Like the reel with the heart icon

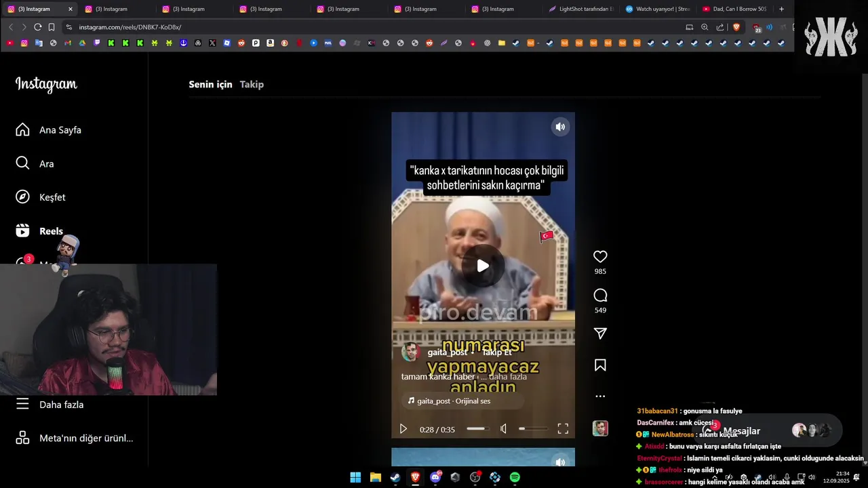click(x=600, y=257)
